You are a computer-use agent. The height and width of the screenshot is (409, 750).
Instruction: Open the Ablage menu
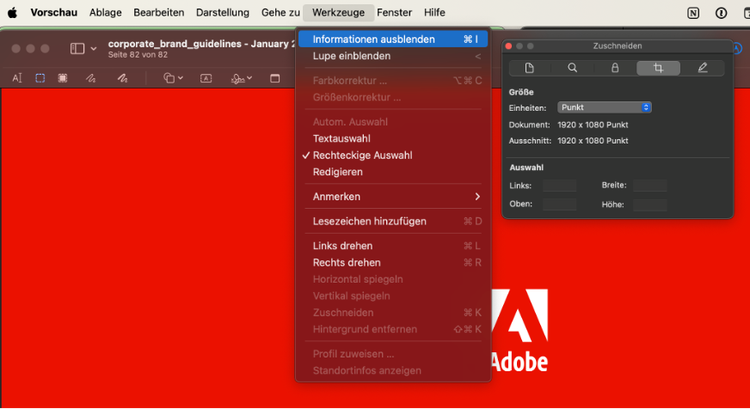coord(105,12)
